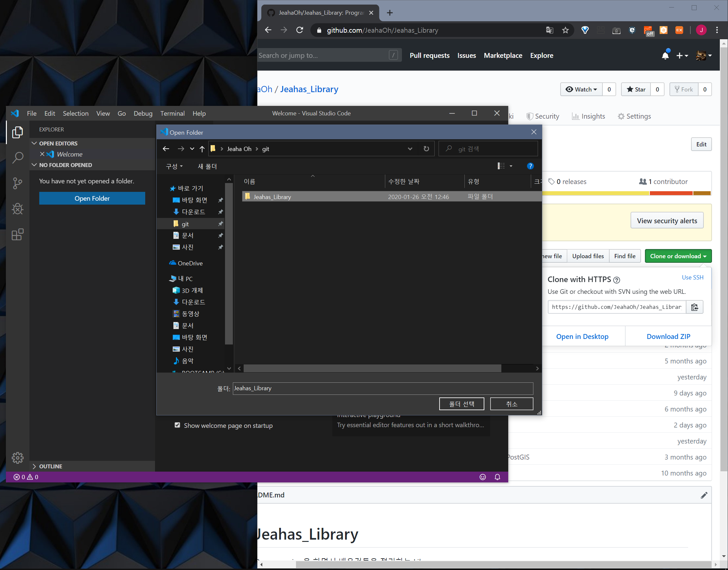The image size is (728, 570).
Task: Expand the OUTLINE section
Action: pos(50,466)
